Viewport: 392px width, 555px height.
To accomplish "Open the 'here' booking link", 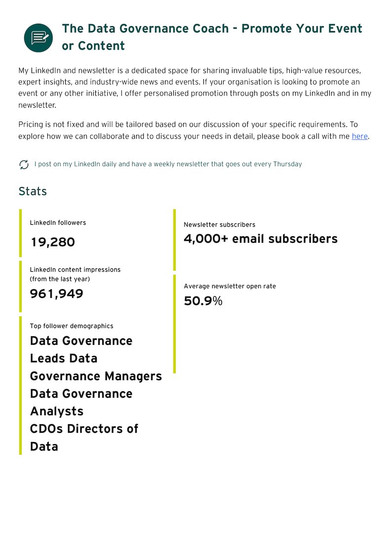I will [x=359, y=136].
